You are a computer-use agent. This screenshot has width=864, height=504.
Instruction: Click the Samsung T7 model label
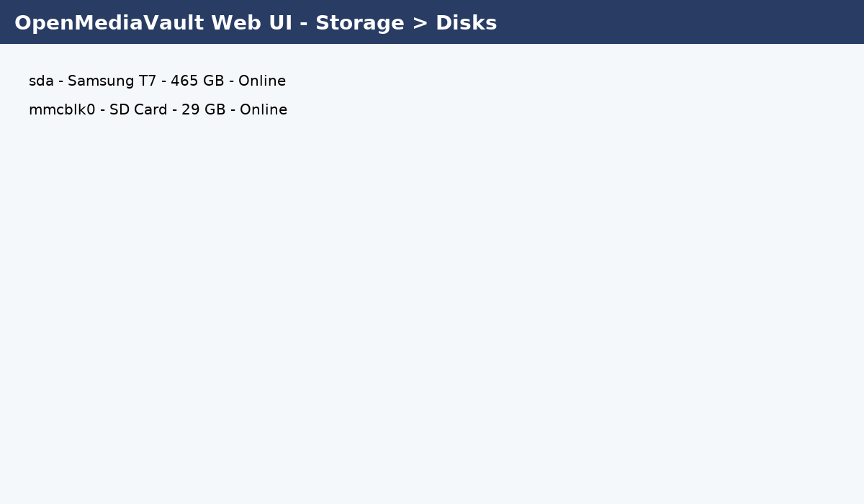[112, 81]
